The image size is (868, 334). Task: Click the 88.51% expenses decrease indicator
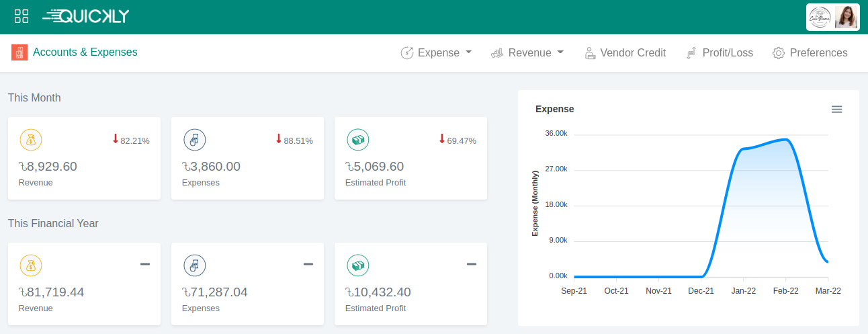294,140
